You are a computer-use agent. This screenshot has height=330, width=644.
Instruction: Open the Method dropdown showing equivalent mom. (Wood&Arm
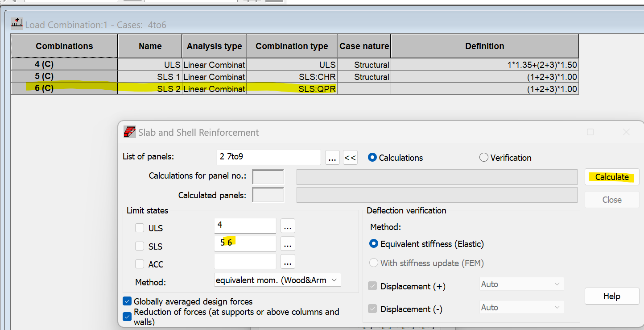[x=277, y=280]
